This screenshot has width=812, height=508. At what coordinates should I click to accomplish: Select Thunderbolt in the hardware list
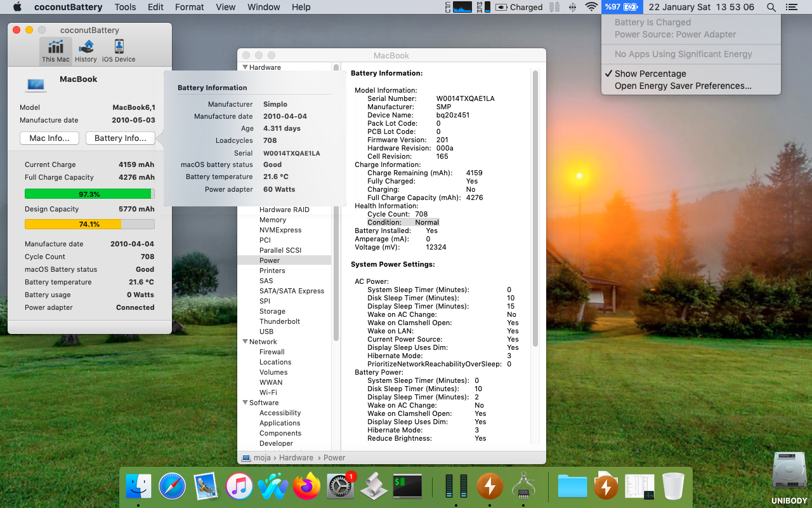[x=279, y=321]
